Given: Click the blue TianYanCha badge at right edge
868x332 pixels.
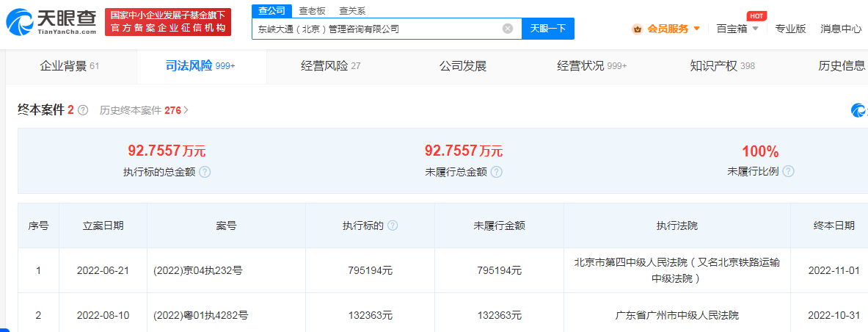Looking at the screenshot, I should point(859,110).
